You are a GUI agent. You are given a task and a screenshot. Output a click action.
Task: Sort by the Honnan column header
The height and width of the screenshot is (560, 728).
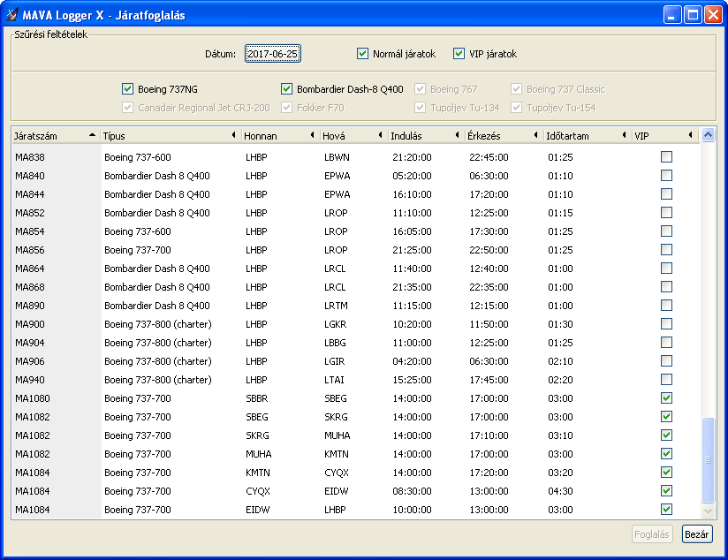(280, 136)
